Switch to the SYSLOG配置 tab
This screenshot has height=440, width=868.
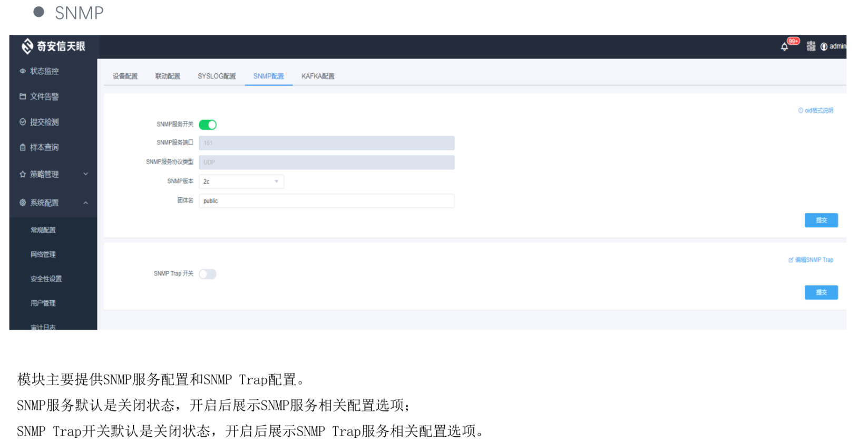(x=217, y=76)
